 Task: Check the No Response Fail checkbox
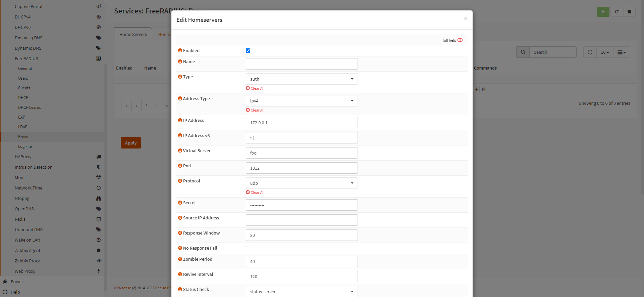[x=248, y=248]
